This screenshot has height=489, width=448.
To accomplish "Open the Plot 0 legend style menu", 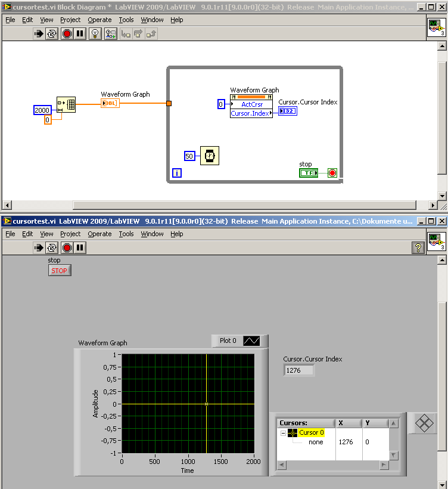I will [x=251, y=341].
